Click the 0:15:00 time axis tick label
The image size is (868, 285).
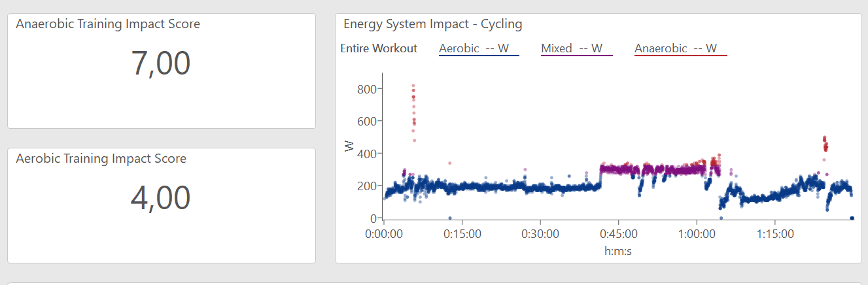click(x=462, y=233)
